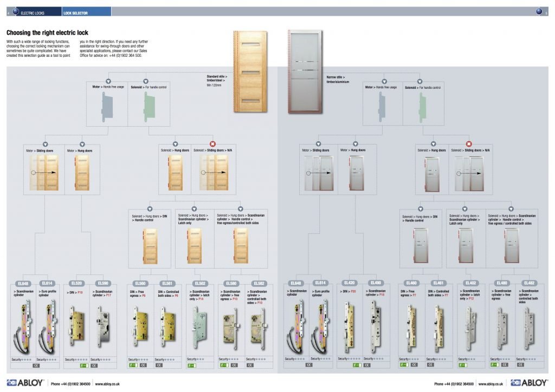The image size is (555, 392).
Task: Click the arrow above left-page Motor Hung doors
Action: coord(82,144)
